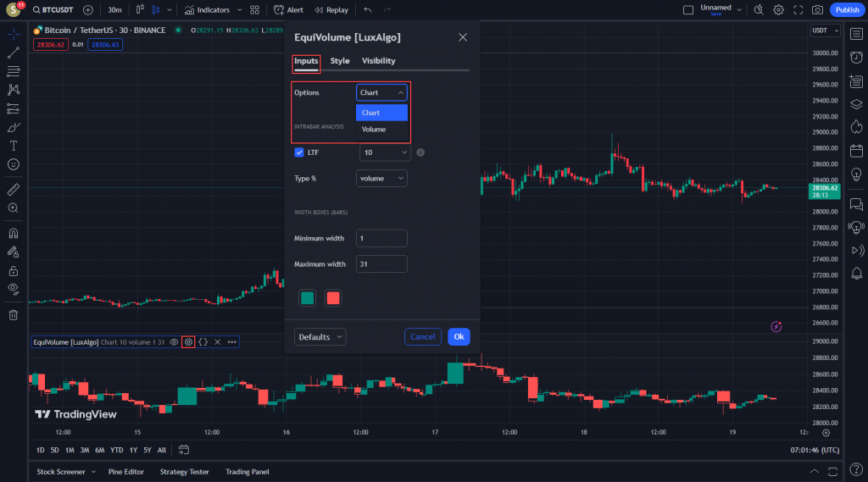Pick the green up color swatch
Viewport: 868px width, 482px height.
tap(307, 298)
